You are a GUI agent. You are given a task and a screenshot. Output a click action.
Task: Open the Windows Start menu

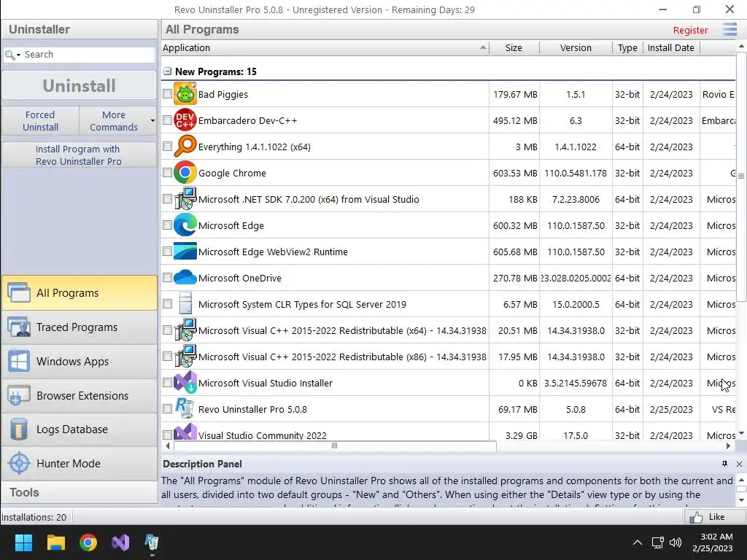point(23,542)
